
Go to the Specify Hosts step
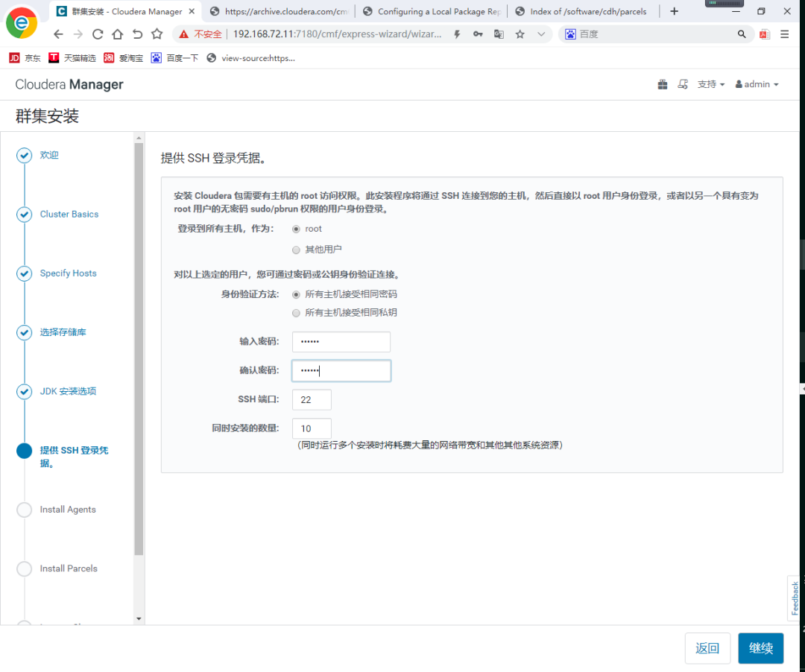(x=69, y=273)
